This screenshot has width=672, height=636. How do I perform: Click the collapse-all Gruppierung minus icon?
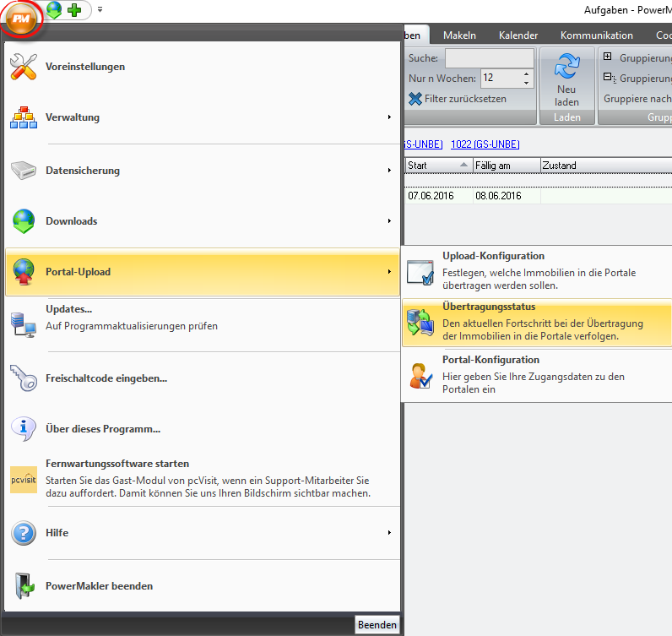pos(609,78)
